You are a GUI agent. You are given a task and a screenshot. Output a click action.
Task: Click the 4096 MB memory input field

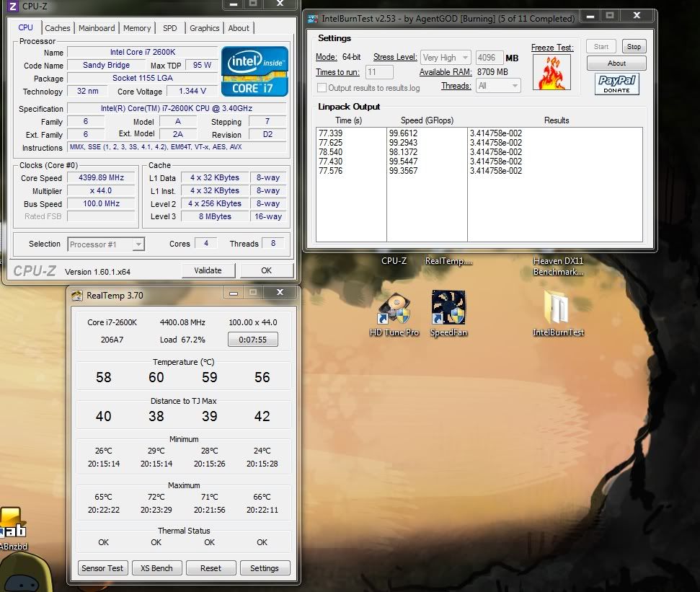(489, 58)
